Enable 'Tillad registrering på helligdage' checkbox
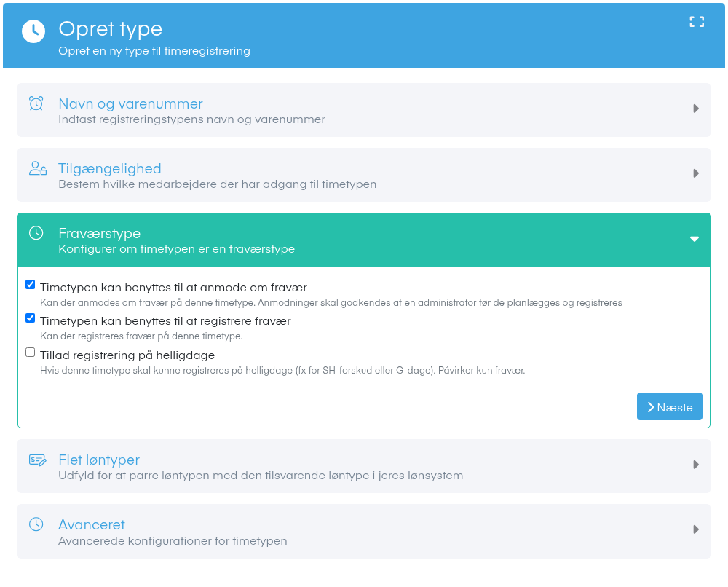This screenshot has height=587, width=728. (30, 352)
